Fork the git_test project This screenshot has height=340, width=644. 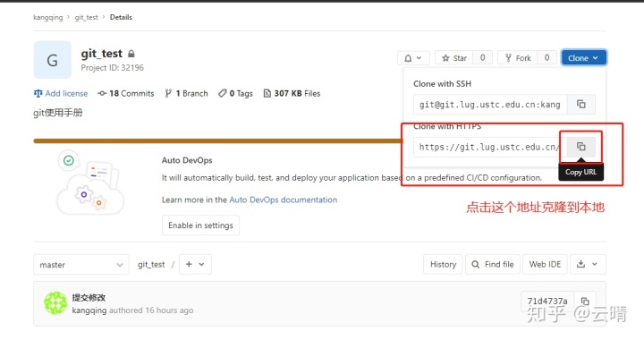[518, 58]
